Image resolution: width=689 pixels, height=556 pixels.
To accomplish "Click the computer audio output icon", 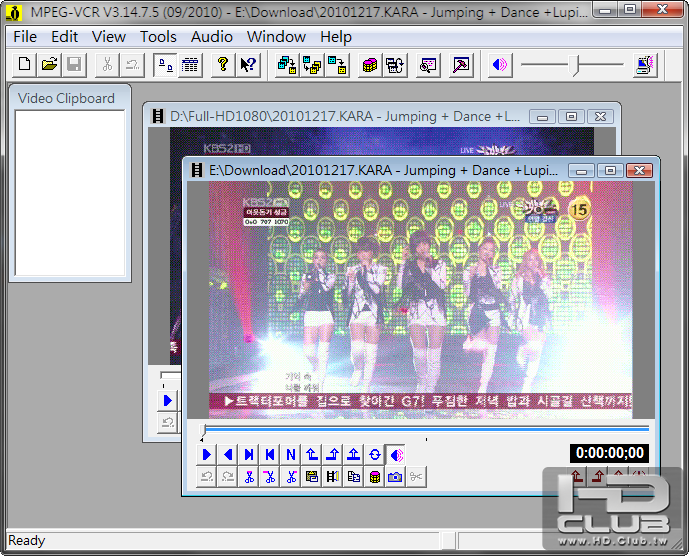I will click(645, 65).
